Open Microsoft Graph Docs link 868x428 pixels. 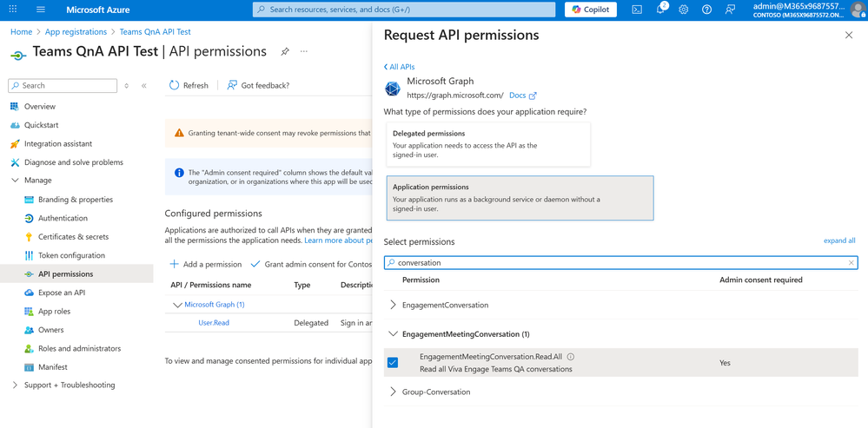[x=522, y=95]
